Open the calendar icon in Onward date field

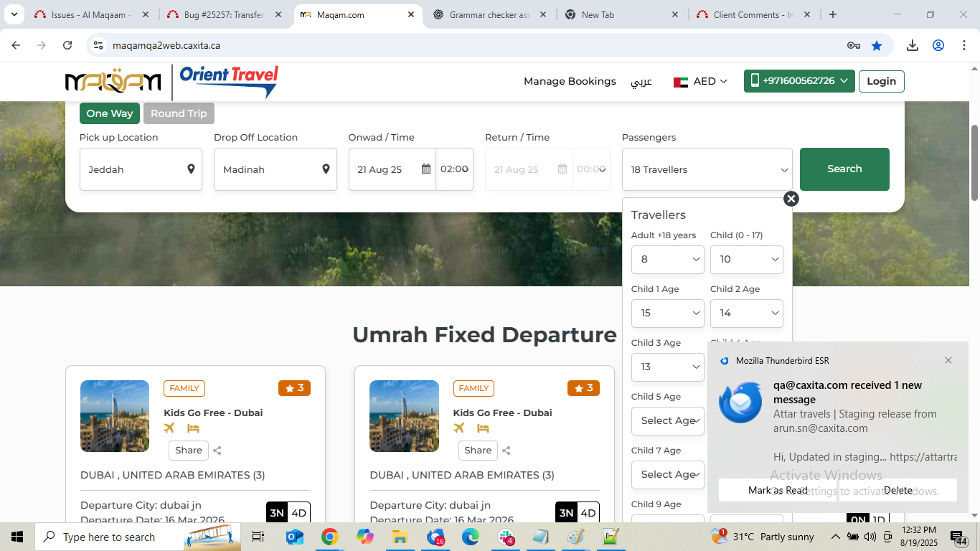(x=425, y=169)
